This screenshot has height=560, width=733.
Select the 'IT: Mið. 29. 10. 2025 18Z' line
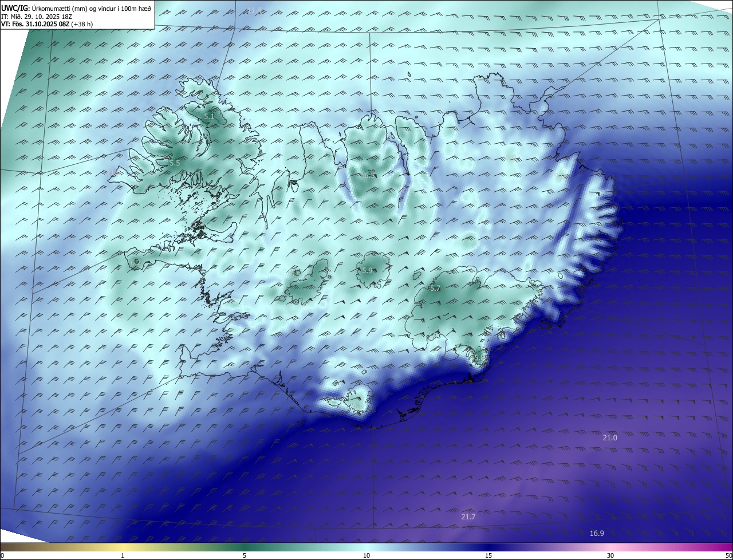click(36, 16)
